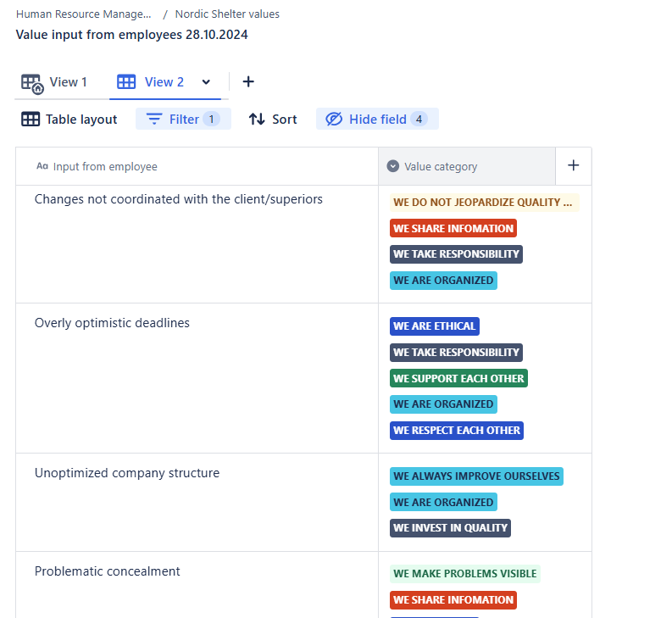Open the Hide field menu
The width and height of the screenshot is (672, 618).
click(377, 119)
